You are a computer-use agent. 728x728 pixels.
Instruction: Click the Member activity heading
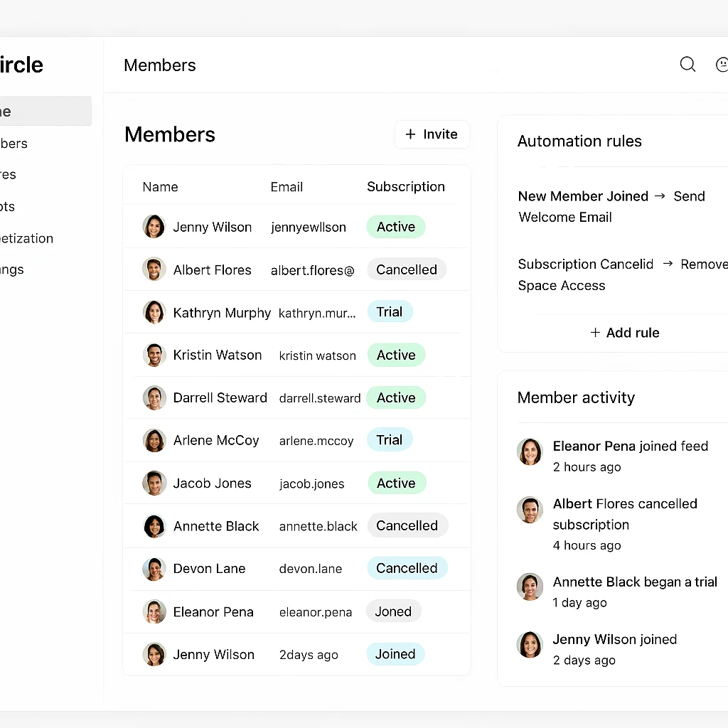576,397
